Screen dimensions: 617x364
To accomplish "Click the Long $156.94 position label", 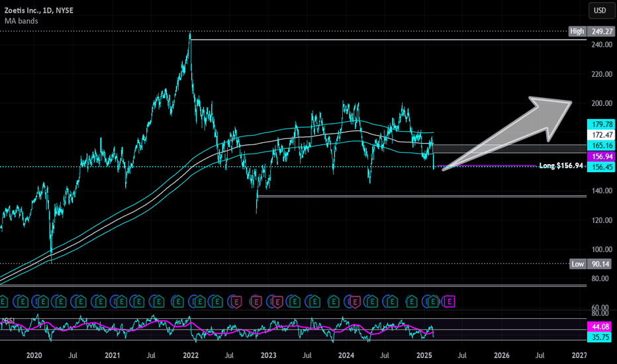I will pos(561,165).
